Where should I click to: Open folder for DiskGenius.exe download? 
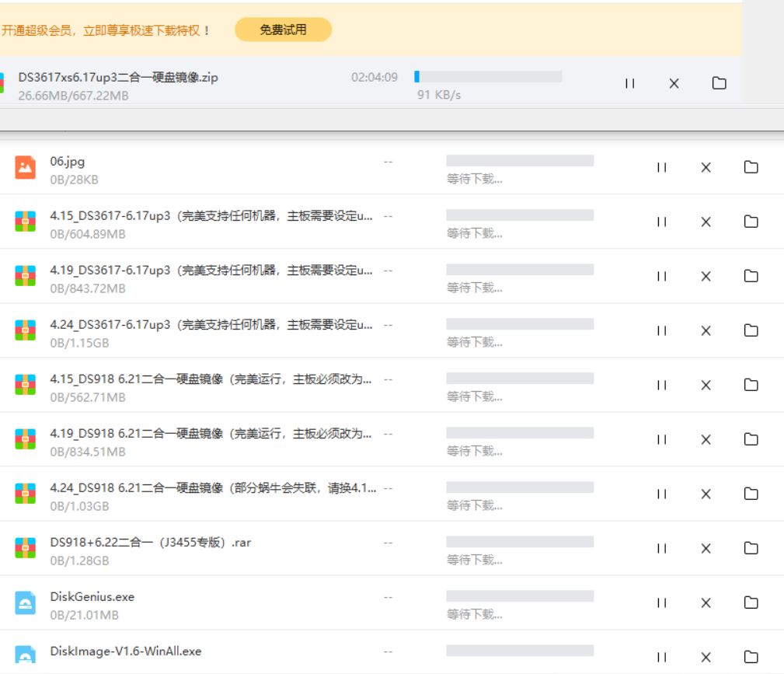pos(751,603)
